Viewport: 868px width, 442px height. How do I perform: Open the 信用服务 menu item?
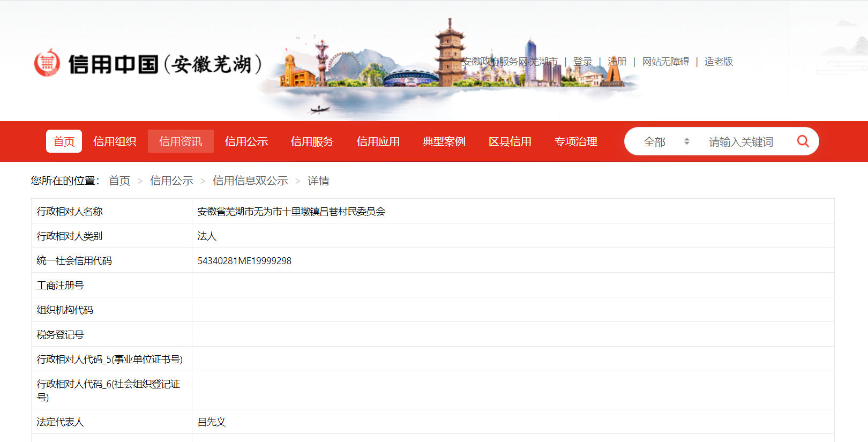pos(312,141)
